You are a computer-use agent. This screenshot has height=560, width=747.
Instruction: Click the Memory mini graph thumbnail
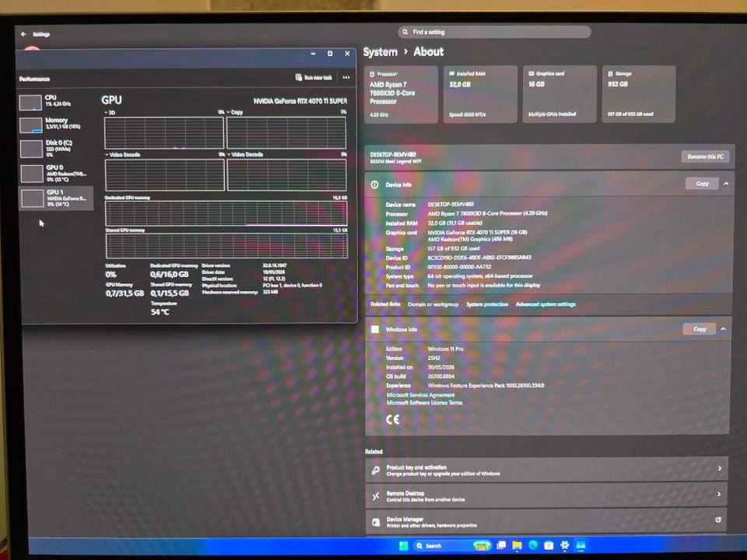point(30,125)
